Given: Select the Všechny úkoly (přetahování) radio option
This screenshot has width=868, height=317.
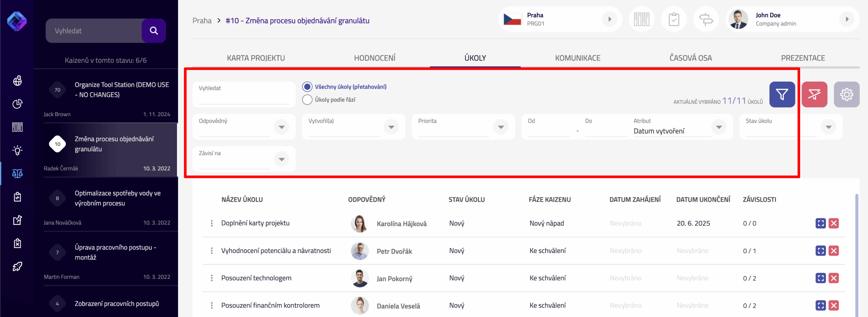Looking at the screenshot, I should click(307, 87).
